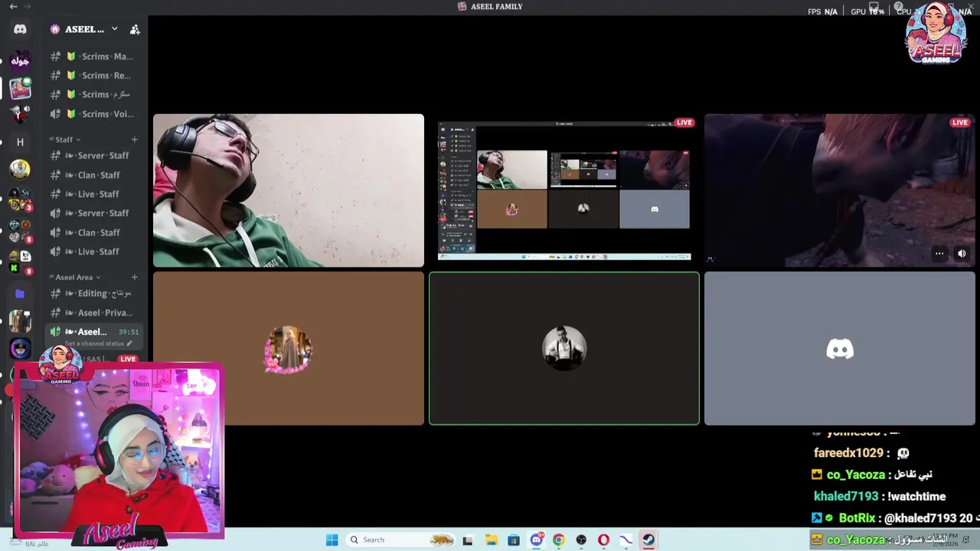The image size is (980, 551).
Task: Focus the shared Discord screen tile
Action: point(564,191)
